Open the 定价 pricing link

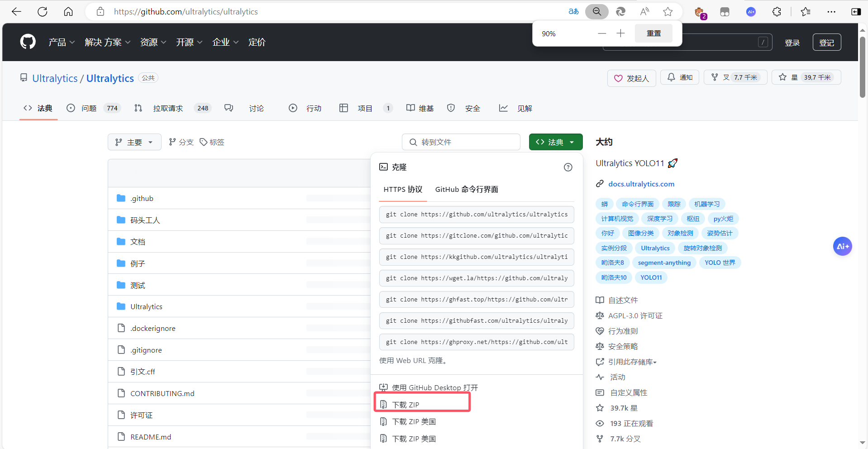257,42
